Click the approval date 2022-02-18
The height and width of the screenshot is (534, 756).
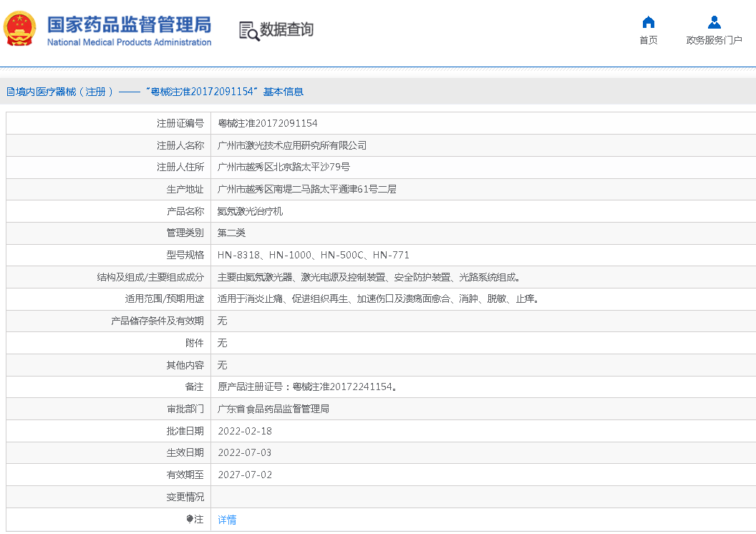pos(245,431)
